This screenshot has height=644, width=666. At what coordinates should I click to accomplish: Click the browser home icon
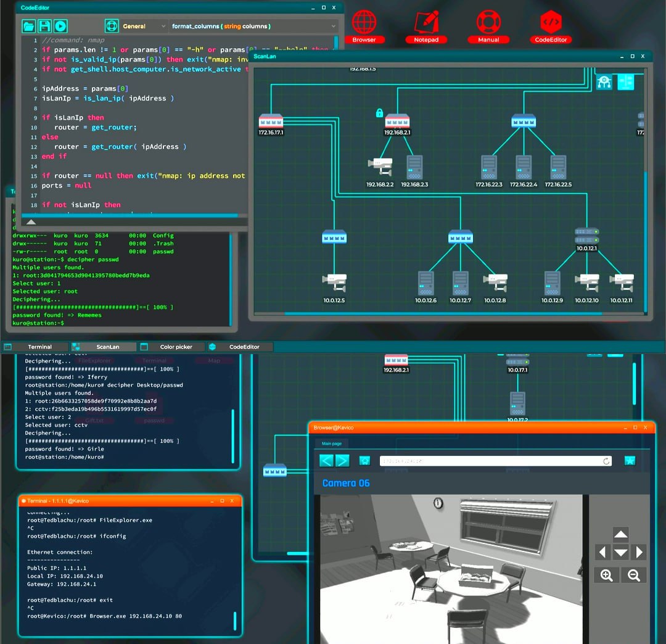pyautogui.click(x=365, y=461)
